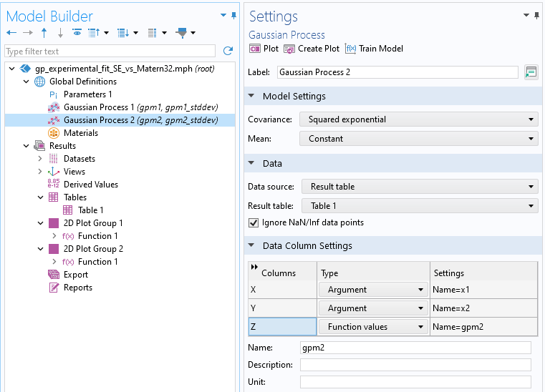Collapse the Model Settings section
Image resolution: width=545 pixels, height=392 pixels.
click(251, 96)
